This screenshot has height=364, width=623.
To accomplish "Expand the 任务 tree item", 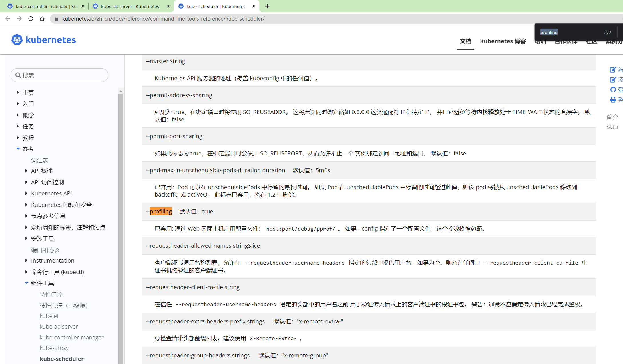I will click(x=18, y=126).
